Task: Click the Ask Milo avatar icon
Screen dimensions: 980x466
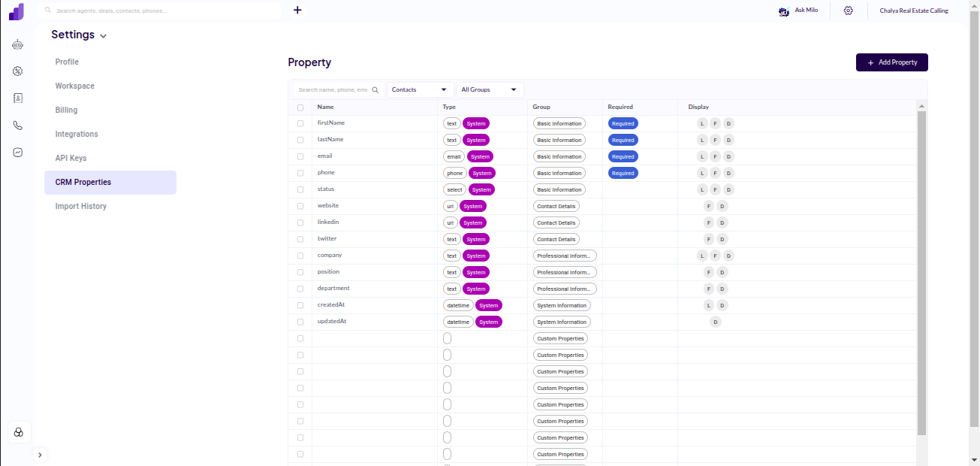Action: (783, 11)
